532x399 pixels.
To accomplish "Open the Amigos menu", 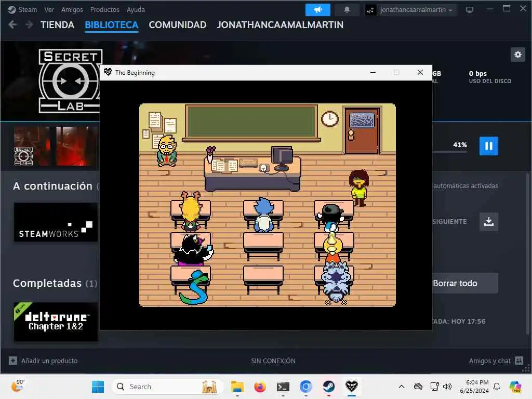I will coord(72,9).
